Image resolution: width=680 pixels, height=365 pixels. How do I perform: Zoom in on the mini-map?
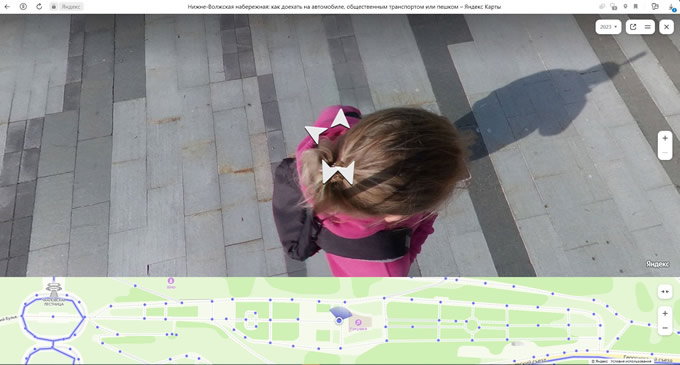pyautogui.click(x=665, y=313)
